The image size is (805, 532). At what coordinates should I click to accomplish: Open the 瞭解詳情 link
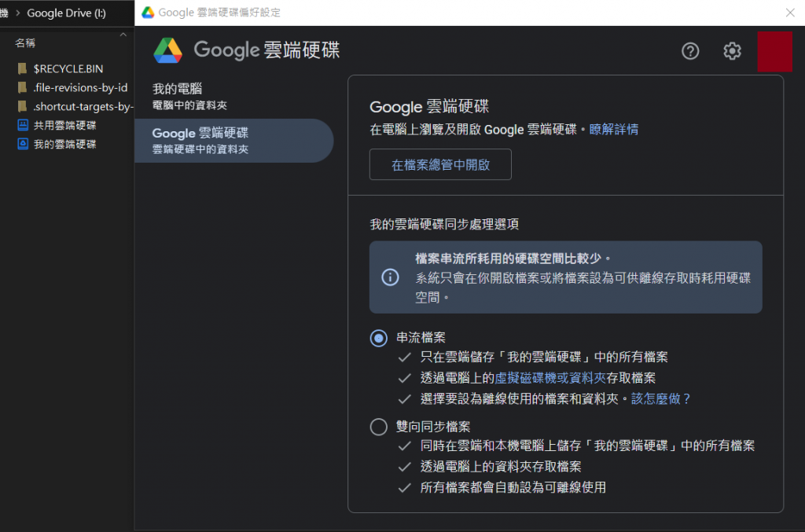613,130
